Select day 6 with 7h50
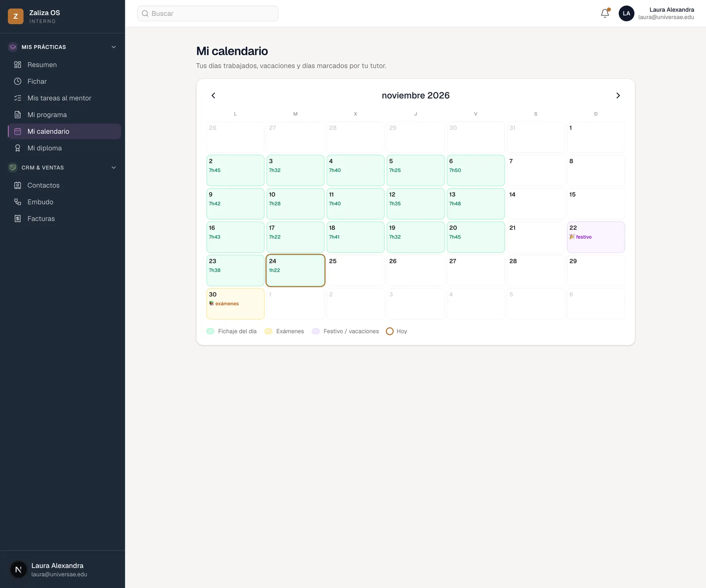This screenshot has height=588, width=706. [x=476, y=170]
